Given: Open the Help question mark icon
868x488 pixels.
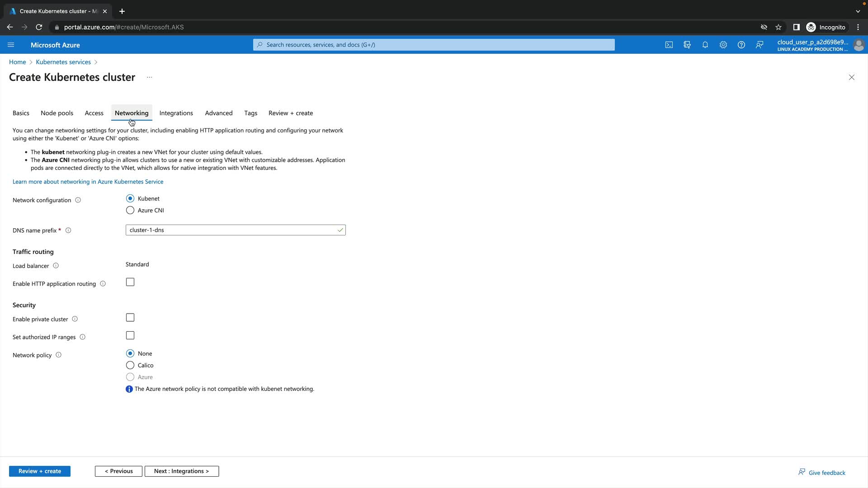Looking at the screenshot, I should tap(741, 45).
